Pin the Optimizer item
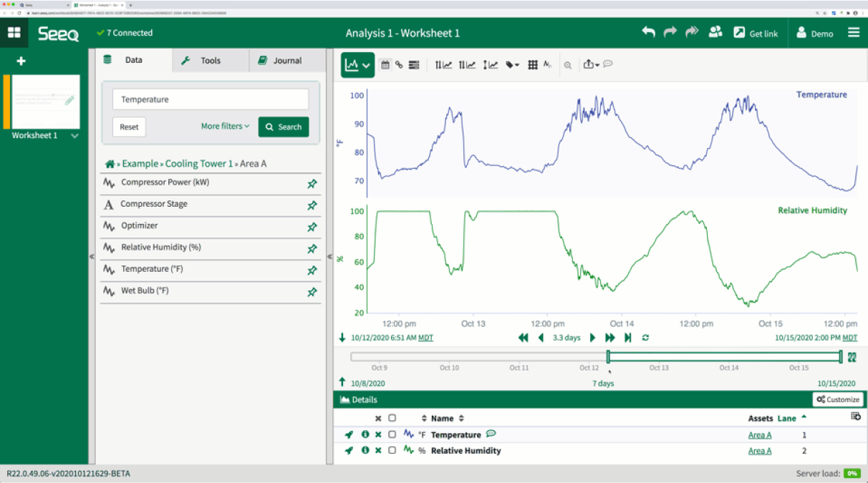Screen dimensions: 868x483 point(312,228)
